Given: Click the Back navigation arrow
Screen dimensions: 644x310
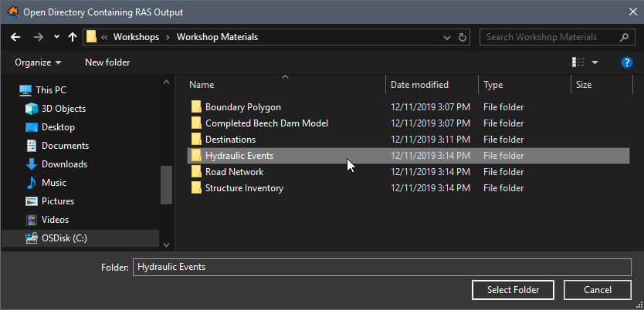Looking at the screenshot, I should tap(15, 37).
